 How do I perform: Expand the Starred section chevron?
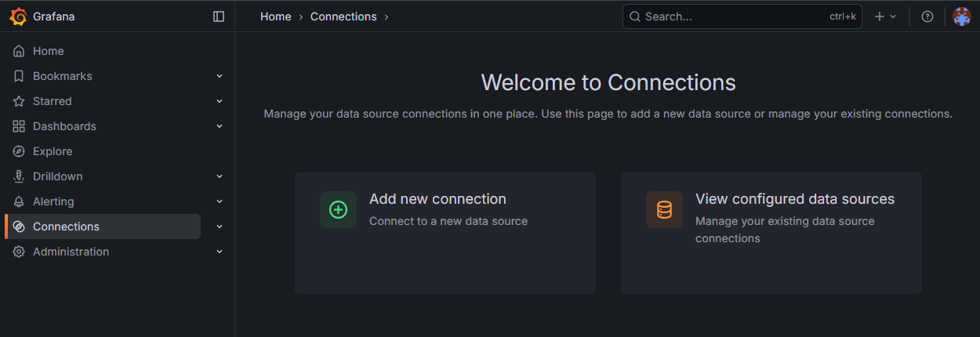220,101
